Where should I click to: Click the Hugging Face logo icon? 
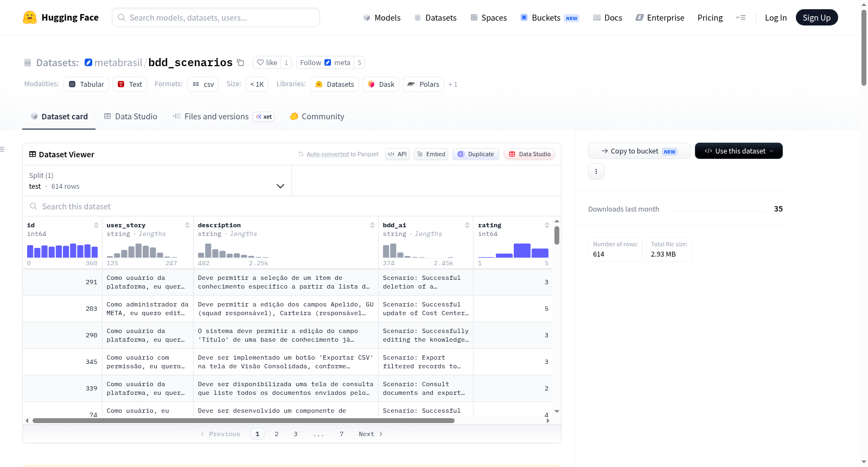pyautogui.click(x=30, y=17)
